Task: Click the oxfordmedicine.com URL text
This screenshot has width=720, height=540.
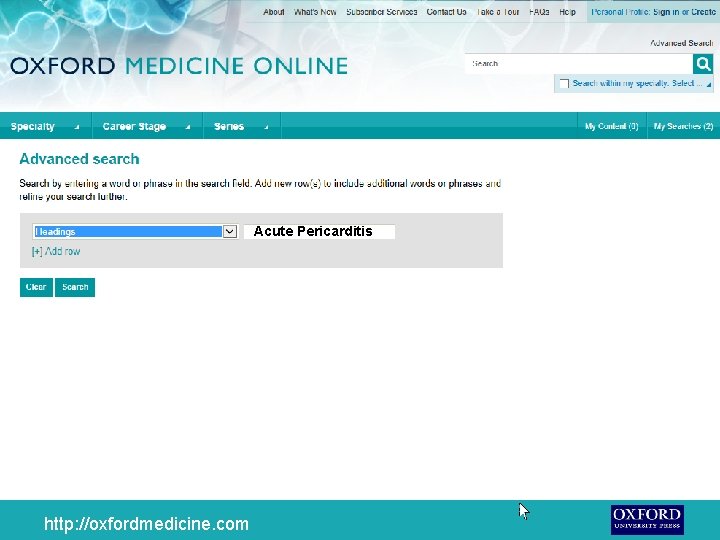Action: tap(146, 524)
